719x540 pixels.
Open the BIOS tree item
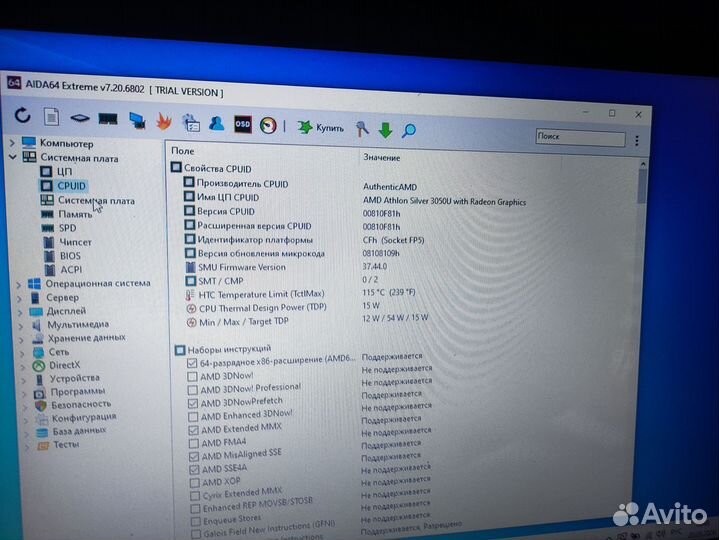pos(62,256)
